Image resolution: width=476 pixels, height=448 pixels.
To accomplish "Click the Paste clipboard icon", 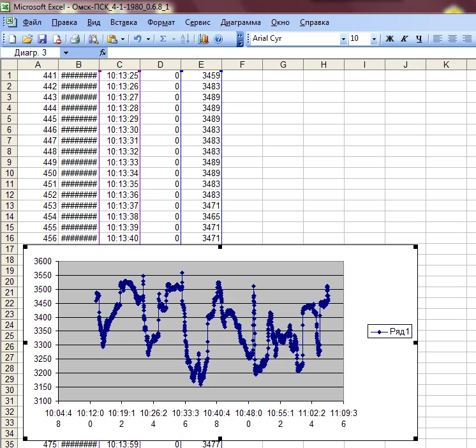I will [x=112, y=39].
